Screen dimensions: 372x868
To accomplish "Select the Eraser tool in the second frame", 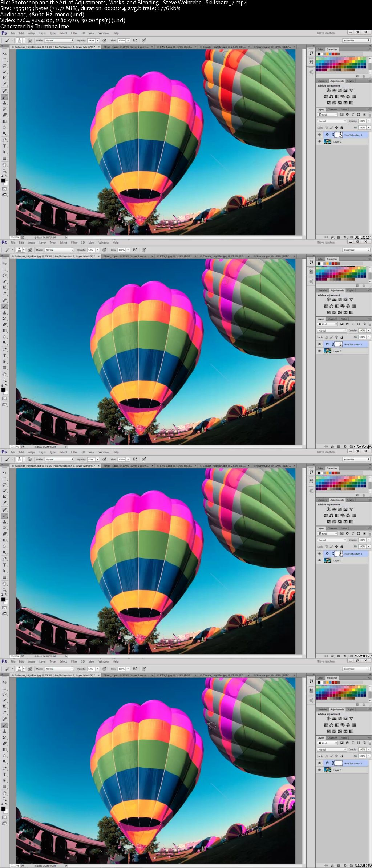I will pyautogui.click(x=5, y=324).
